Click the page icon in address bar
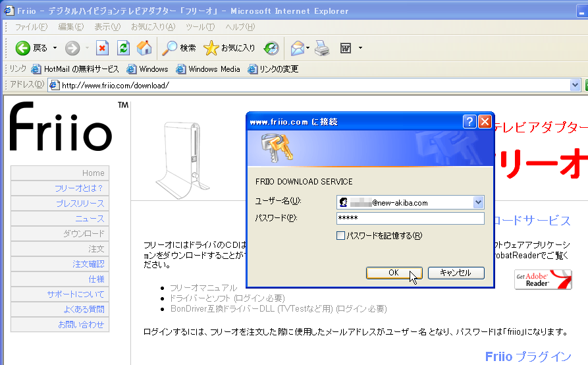The height and width of the screenshot is (365, 588). 55,86
